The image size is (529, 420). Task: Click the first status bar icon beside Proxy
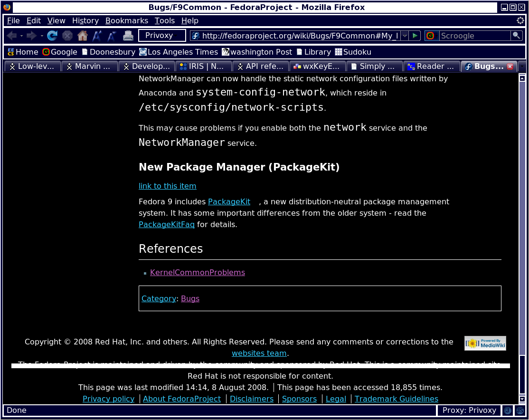tap(508, 410)
